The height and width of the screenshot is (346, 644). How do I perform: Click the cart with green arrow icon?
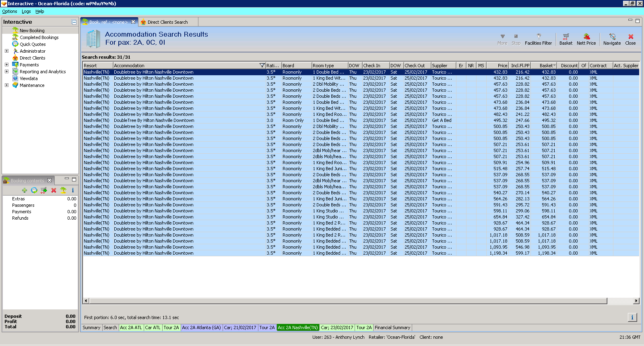(44, 190)
